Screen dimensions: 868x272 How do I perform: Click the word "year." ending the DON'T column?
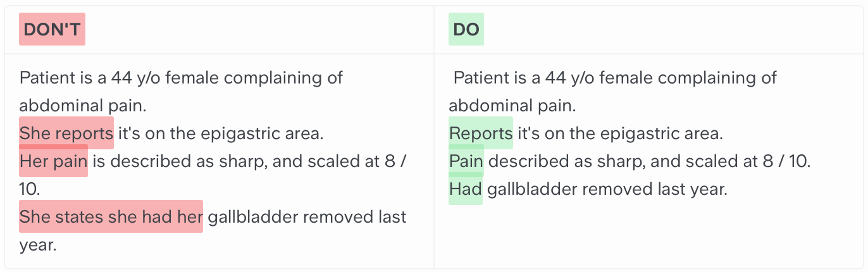pos(38,245)
